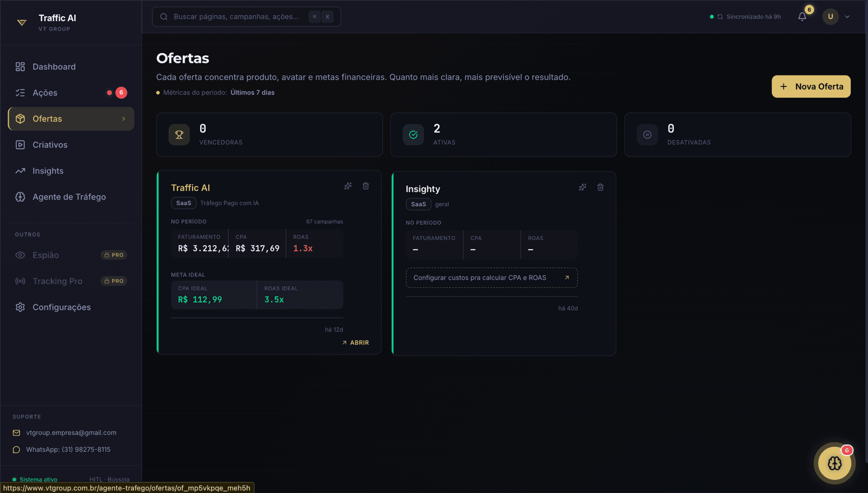
Task: Click Configurar custos pra calcular CPA e ROAS
Action: tap(492, 278)
